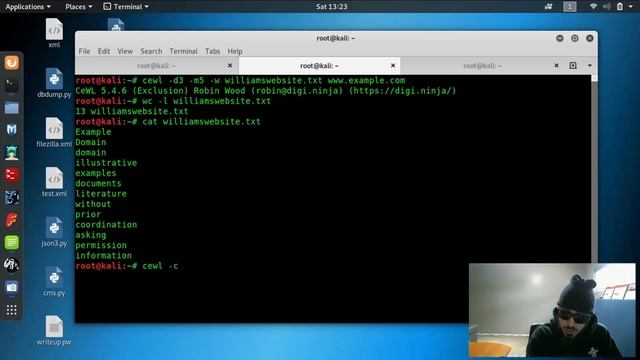Click the webcam overlay thumbnail
This screenshot has height=360, width=640.
pos(552,310)
